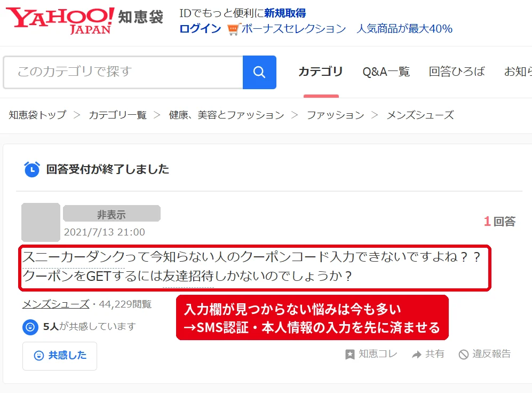
Task: Click the 新規取得 link
Action: (x=285, y=13)
